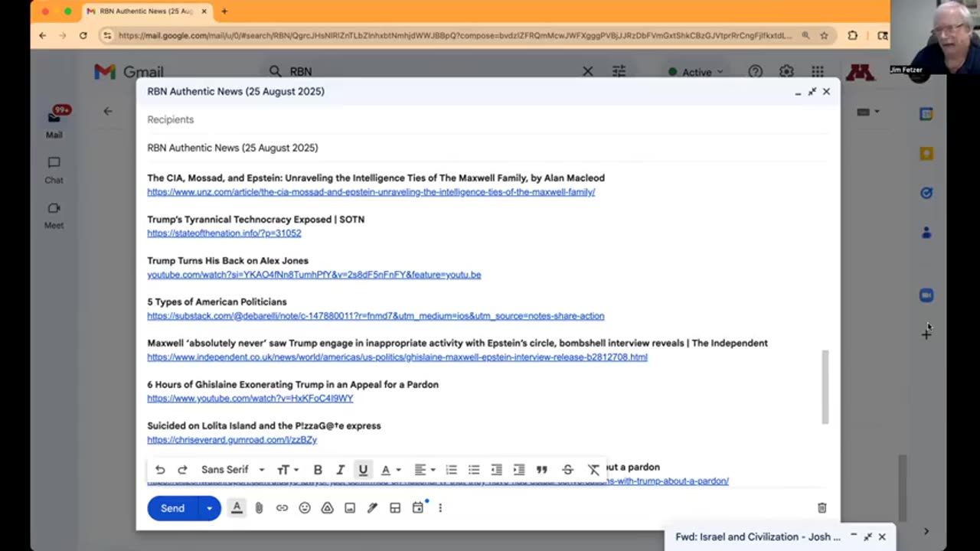Open Contacts side panel

pyautogui.click(x=926, y=233)
